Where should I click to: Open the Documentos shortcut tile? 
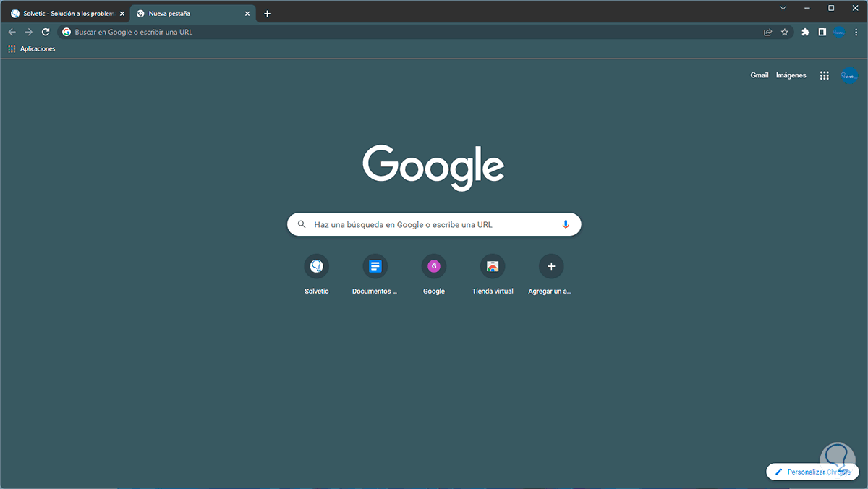coord(375,274)
